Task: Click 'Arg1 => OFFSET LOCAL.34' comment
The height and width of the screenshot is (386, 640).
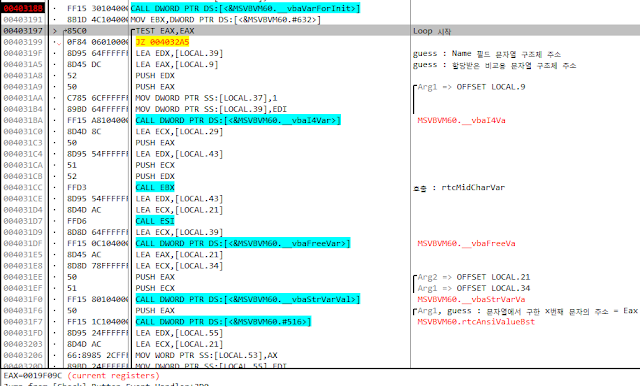Action: pos(473,288)
